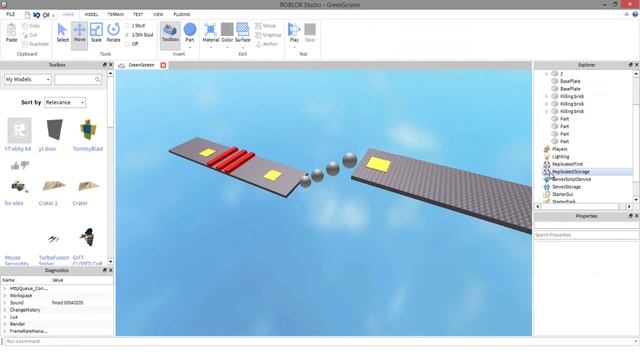Select the Crater 2 model thumbnail

[x=54, y=186]
